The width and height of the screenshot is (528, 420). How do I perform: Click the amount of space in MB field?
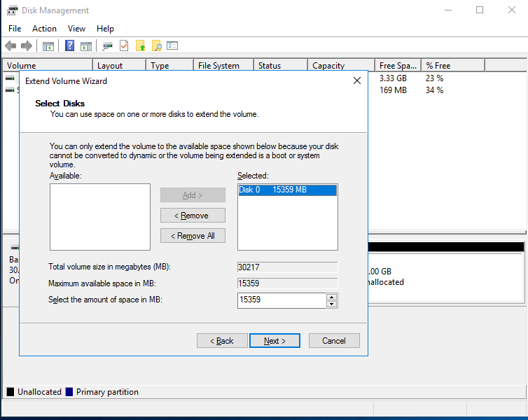coord(282,300)
